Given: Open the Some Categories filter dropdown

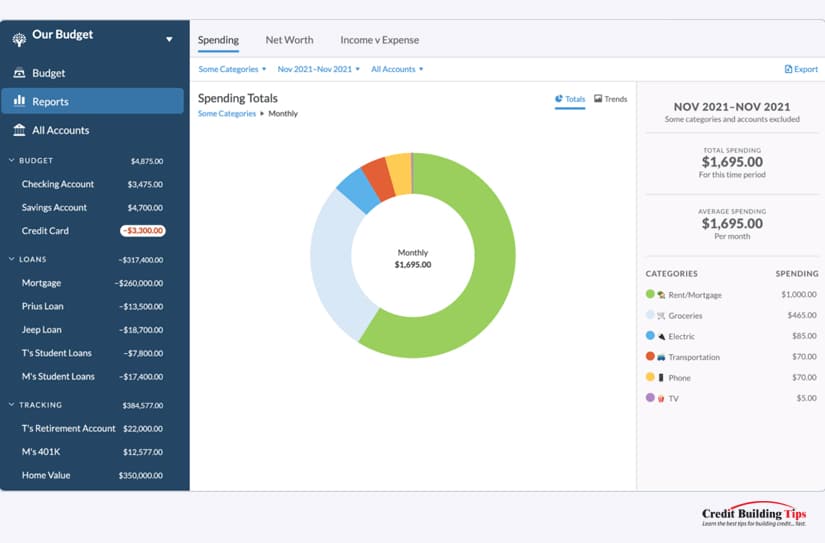Looking at the screenshot, I should pos(232,69).
